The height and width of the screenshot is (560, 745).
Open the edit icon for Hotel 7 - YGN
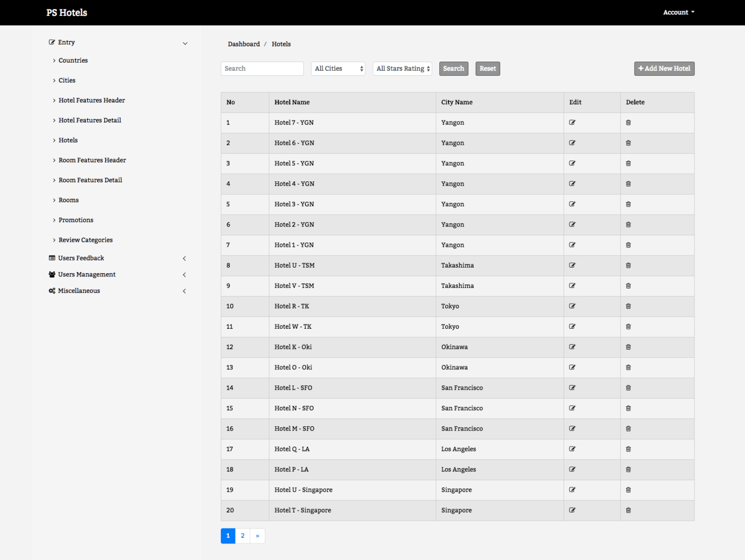(572, 123)
